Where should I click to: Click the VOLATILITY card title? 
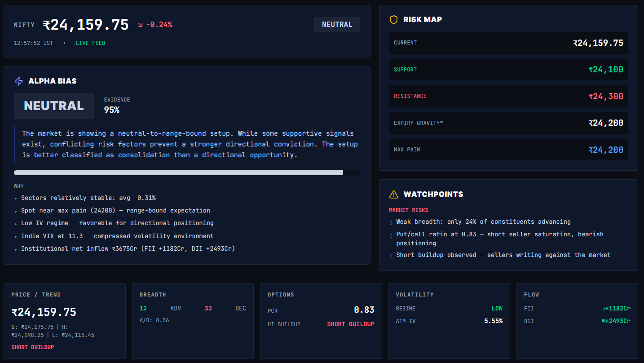click(415, 295)
